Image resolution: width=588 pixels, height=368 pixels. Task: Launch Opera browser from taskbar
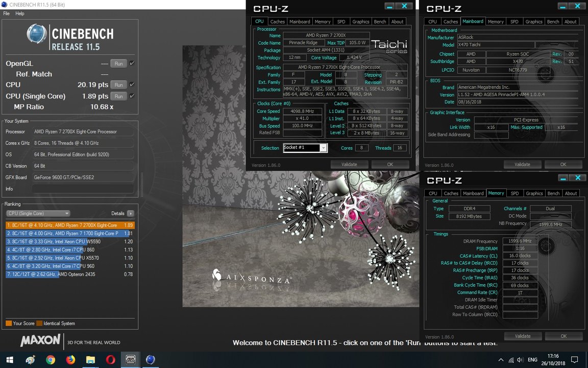(110, 360)
